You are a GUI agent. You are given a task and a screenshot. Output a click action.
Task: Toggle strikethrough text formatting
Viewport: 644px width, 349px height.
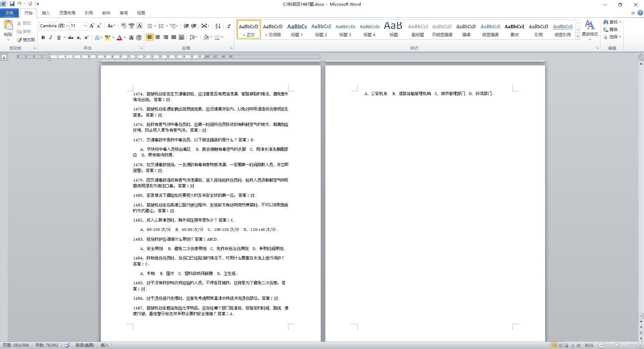click(x=71, y=38)
